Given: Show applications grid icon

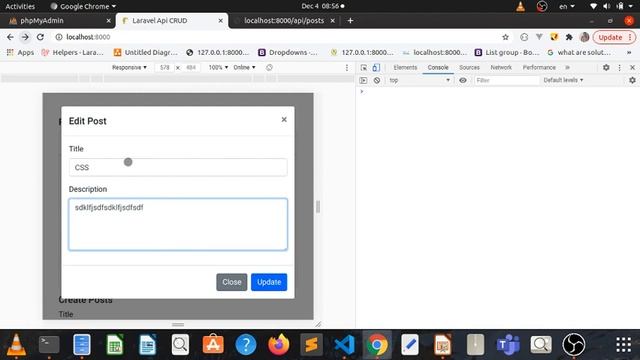Looking at the screenshot, I should 623,345.
